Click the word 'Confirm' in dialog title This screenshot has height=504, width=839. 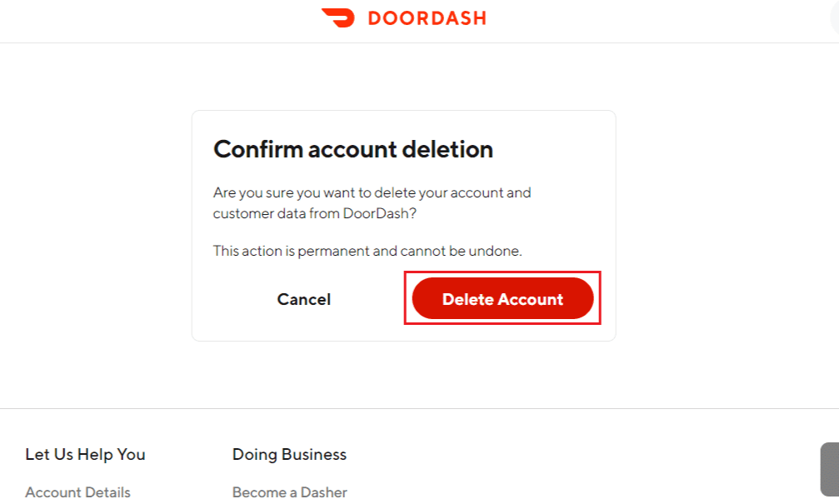click(258, 149)
